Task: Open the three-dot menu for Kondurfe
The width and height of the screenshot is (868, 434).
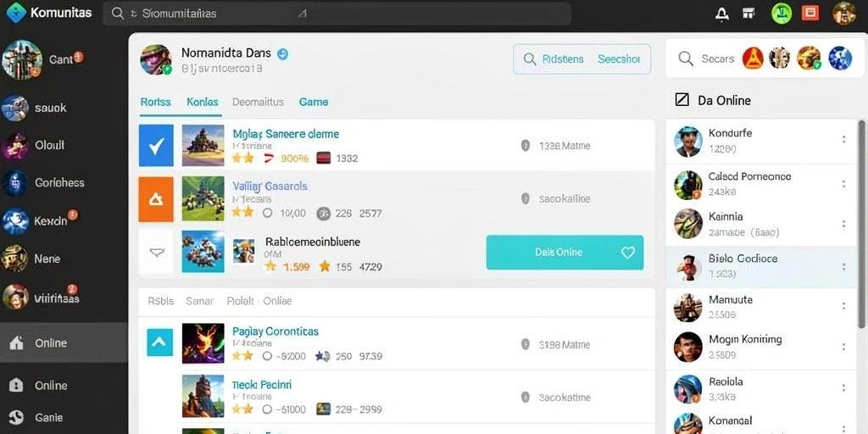Action: point(843,140)
